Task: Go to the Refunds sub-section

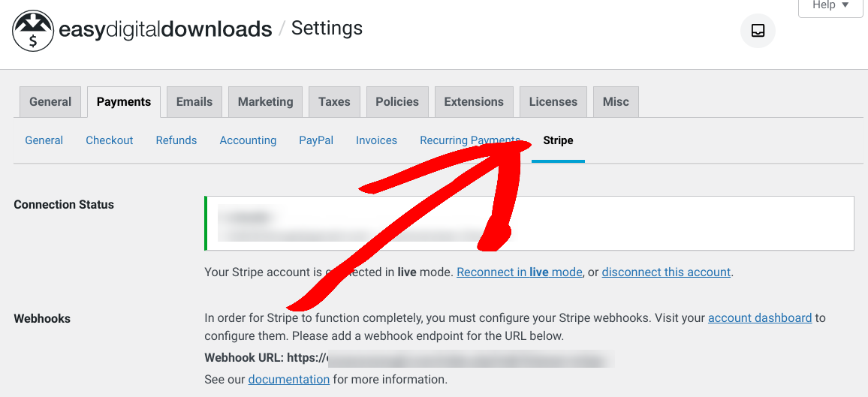Action: point(176,140)
